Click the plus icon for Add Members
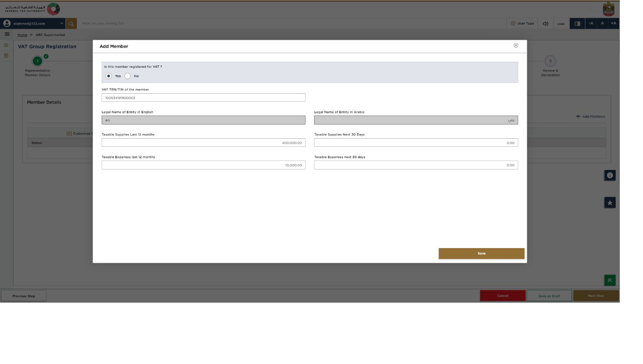This screenshot has height=364, width=643. tap(578, 116)
